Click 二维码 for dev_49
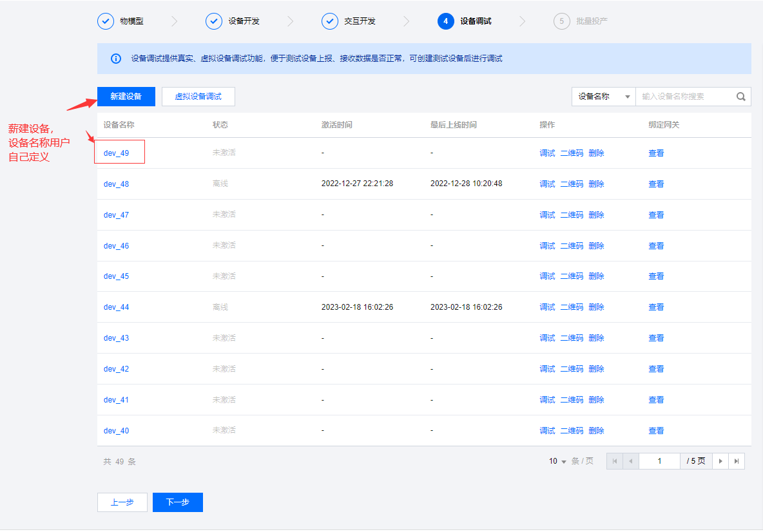This screenshot has width=763, height=532. point(571,153)
